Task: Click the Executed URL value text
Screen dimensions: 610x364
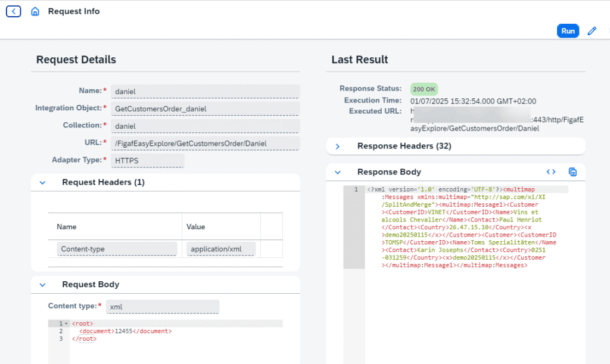Action: click(497, 120)
